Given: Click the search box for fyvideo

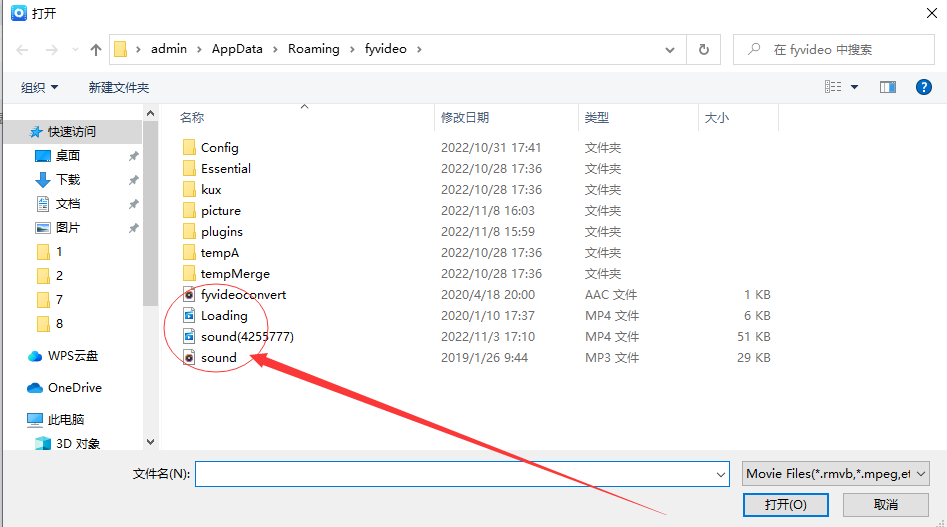Looking at the screenshot, I should click(834, 50).
